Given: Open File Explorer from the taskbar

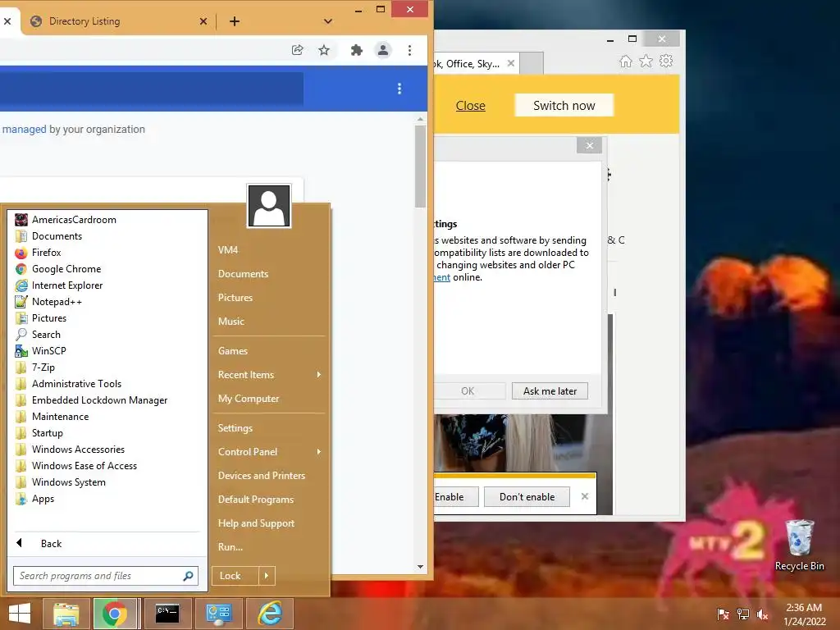Looking at the screenshot, I should pos(66,614).
